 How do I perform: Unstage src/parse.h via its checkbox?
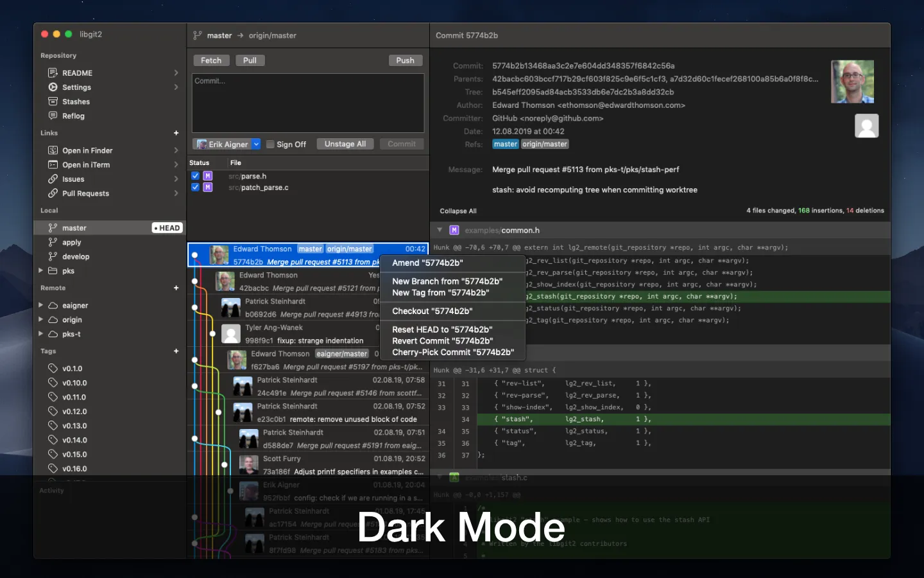pyautogui.click(x=195, y=176)
